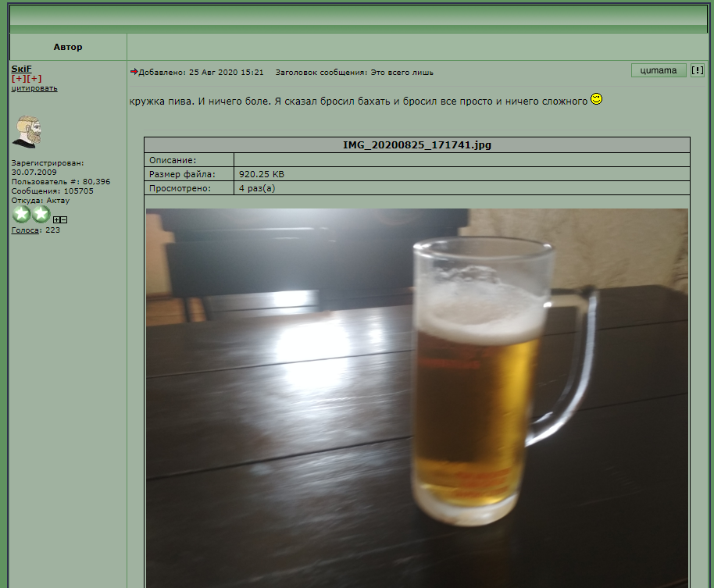Image resolution: width=714 pixels, height=588 pixels.
Task: Select the message count 'Сообщения: 105705'
Action: (52, 191)
